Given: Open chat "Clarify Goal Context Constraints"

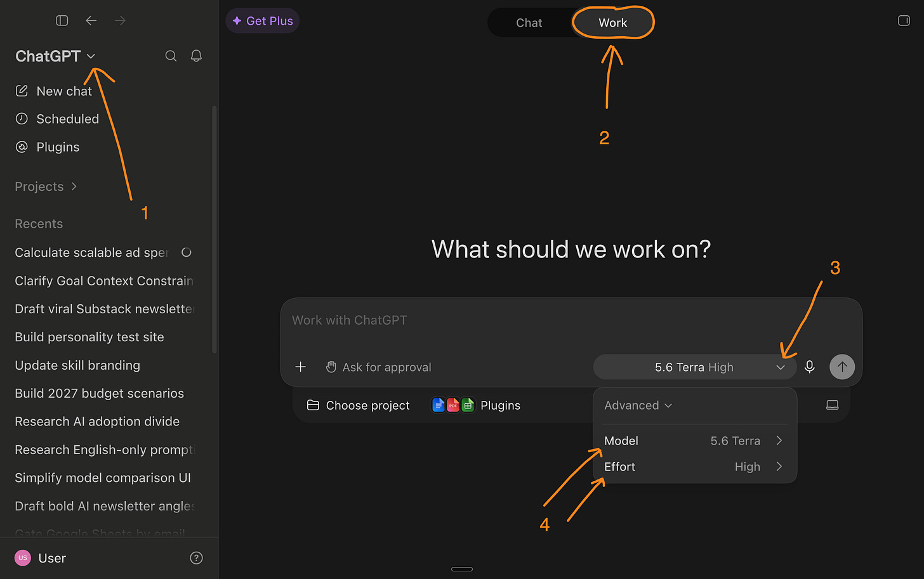Looking at the screenshot, I should click(103, 281).
